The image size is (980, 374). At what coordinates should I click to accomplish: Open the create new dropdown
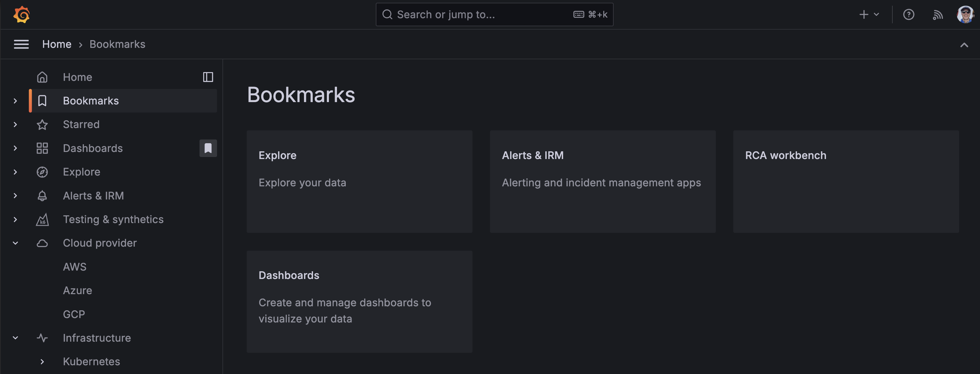point(868,14)
